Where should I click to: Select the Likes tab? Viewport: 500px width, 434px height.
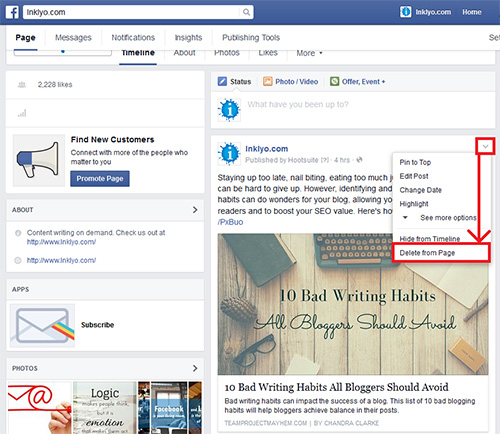pos(268,53)
